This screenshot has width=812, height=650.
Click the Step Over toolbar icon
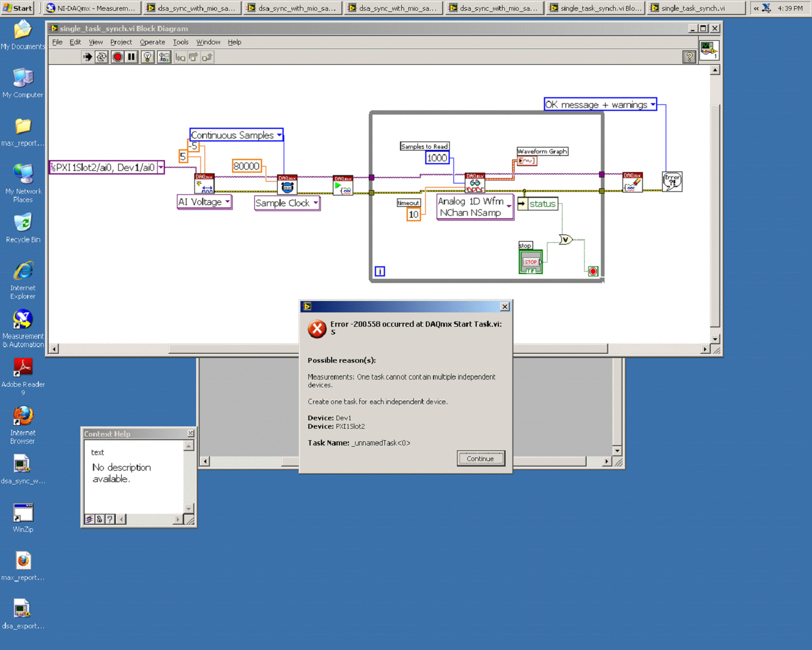tap(193, 57)
